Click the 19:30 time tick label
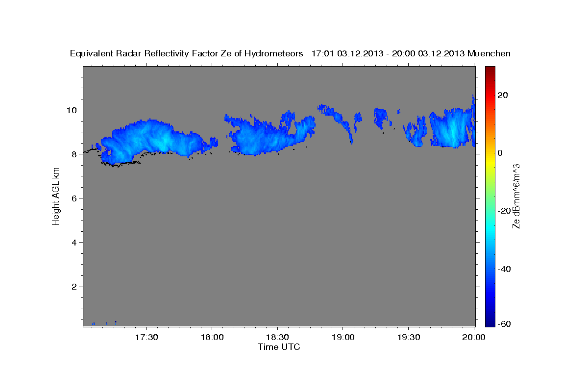 [x=408, y=337]
